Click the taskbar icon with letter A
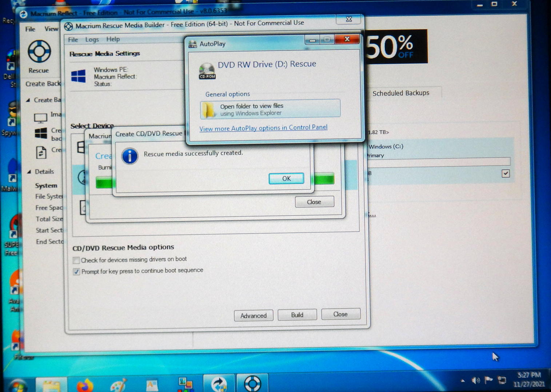 152,385
